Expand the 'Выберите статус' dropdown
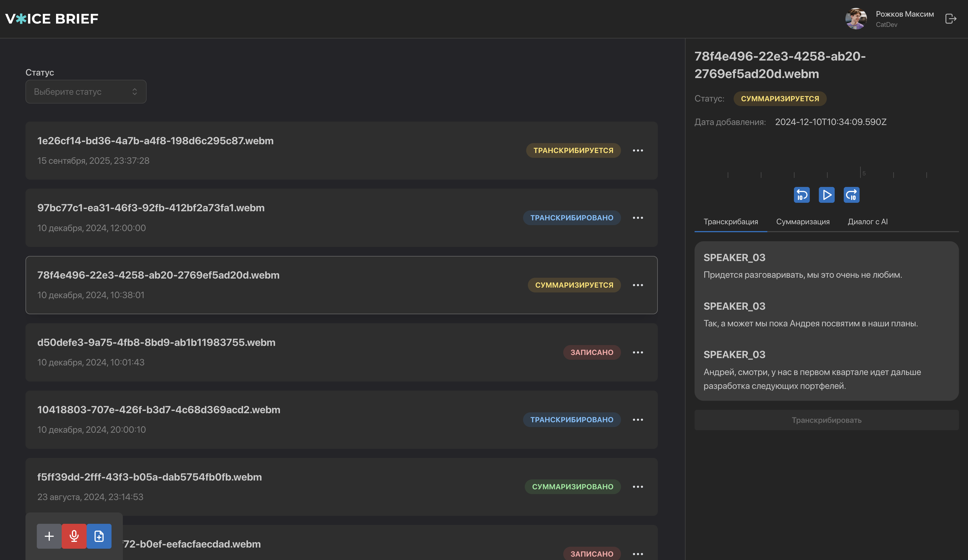Image resolution: width=968 pixels, height=560 pixels. click(x=86, y=92)
